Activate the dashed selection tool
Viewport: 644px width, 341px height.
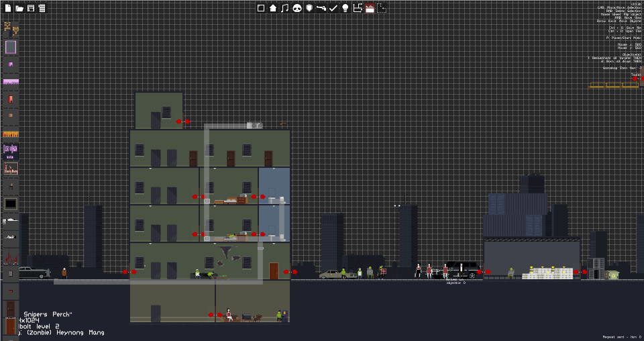[382, 8]
